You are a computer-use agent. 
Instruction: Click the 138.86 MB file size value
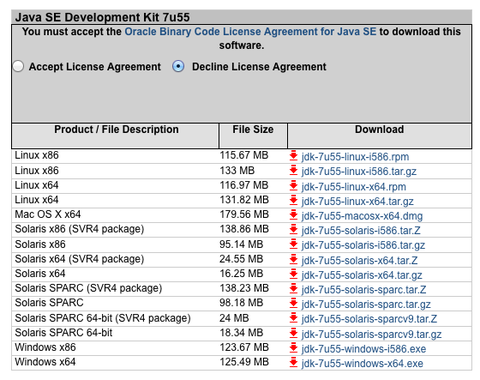244,229
